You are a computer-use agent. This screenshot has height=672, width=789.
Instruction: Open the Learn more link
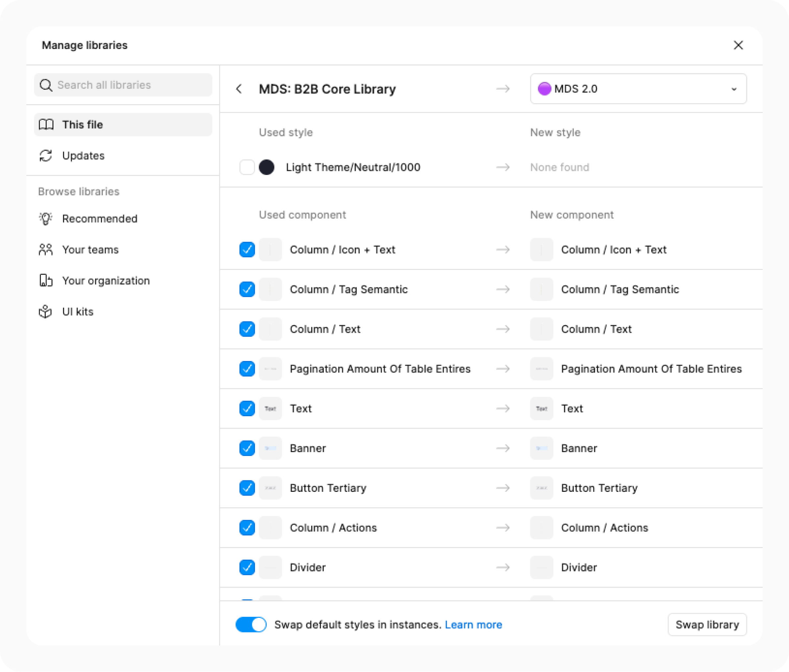pos(473,624)
